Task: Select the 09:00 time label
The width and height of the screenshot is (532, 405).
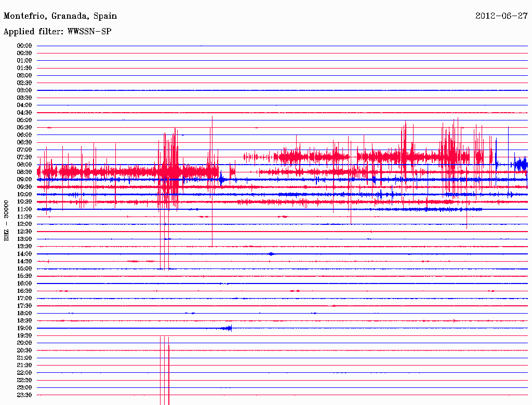Action: (x=24, y=180)
